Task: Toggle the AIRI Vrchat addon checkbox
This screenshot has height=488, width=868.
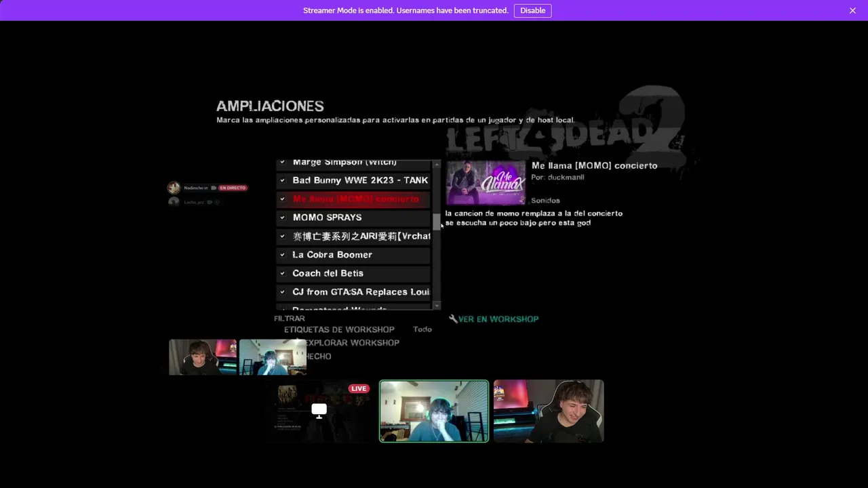Action: (x=282, y=236)
